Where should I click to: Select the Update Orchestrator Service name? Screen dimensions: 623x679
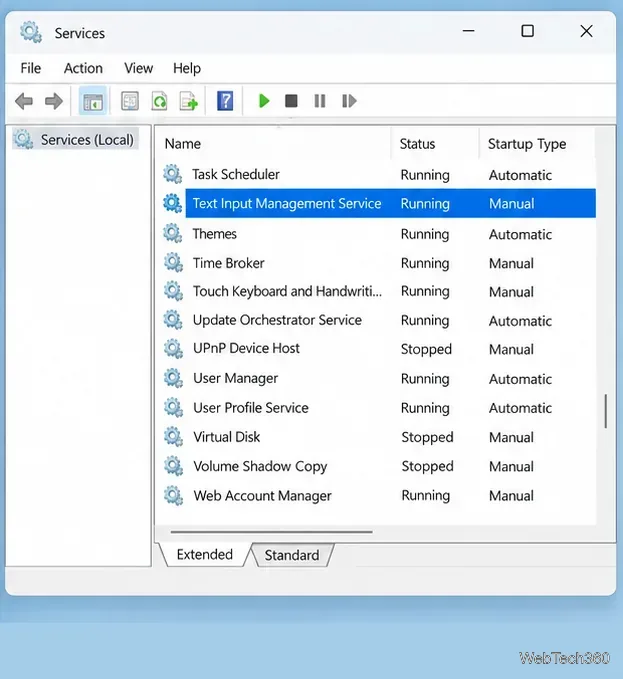(278, 320)
